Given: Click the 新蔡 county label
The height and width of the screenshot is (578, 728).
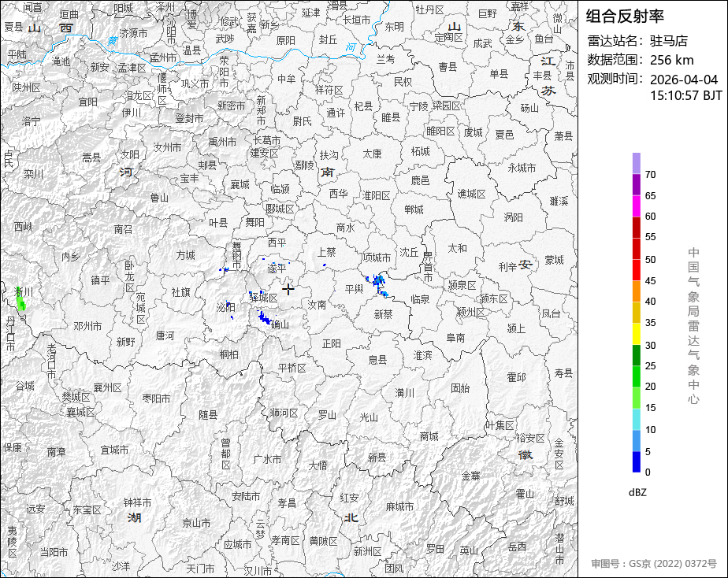Looking at the screenshot, I should (x=383, y=314).
